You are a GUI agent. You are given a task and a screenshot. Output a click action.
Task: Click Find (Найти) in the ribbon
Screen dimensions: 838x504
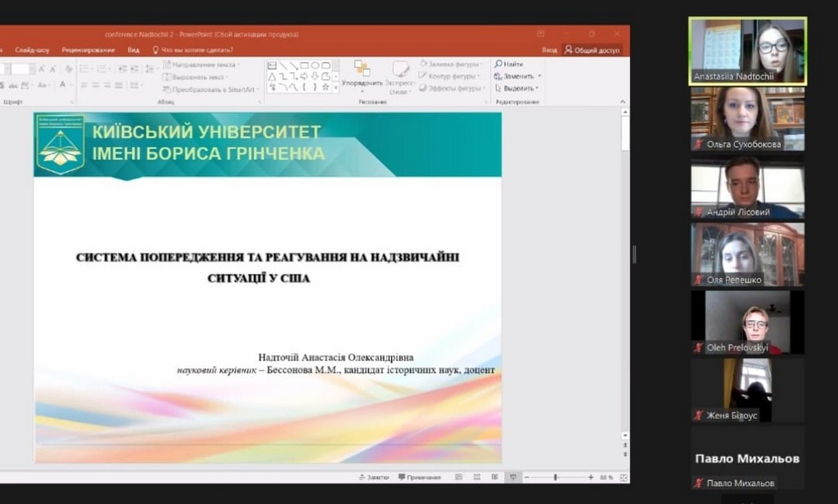tap(509, 64)
